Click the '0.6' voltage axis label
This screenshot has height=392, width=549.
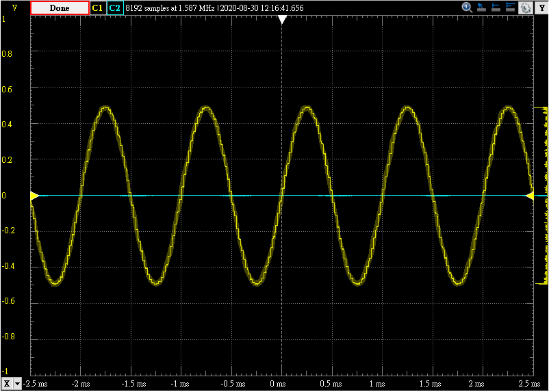(x=5, y=90)
